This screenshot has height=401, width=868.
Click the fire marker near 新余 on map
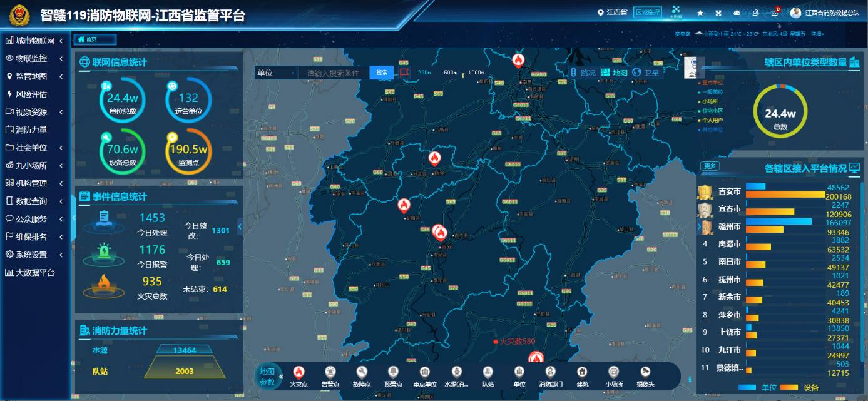coord(435,158)
